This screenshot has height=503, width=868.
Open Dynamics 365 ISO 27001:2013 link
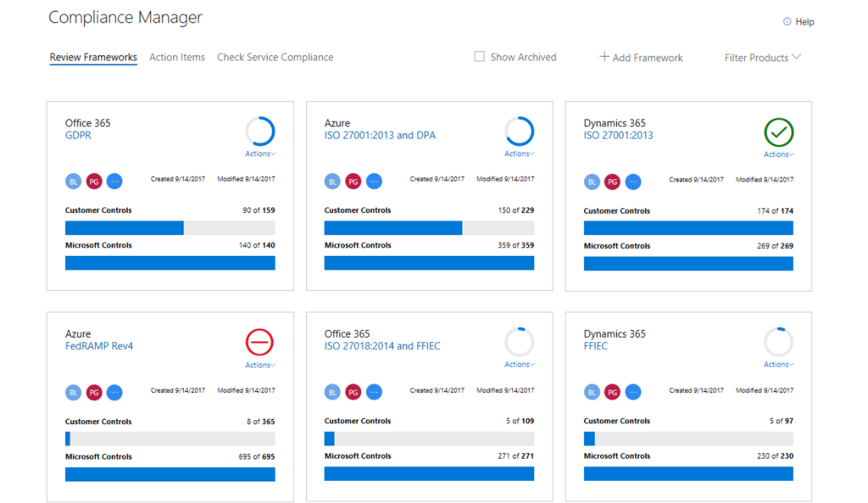[x=618, y=135]
